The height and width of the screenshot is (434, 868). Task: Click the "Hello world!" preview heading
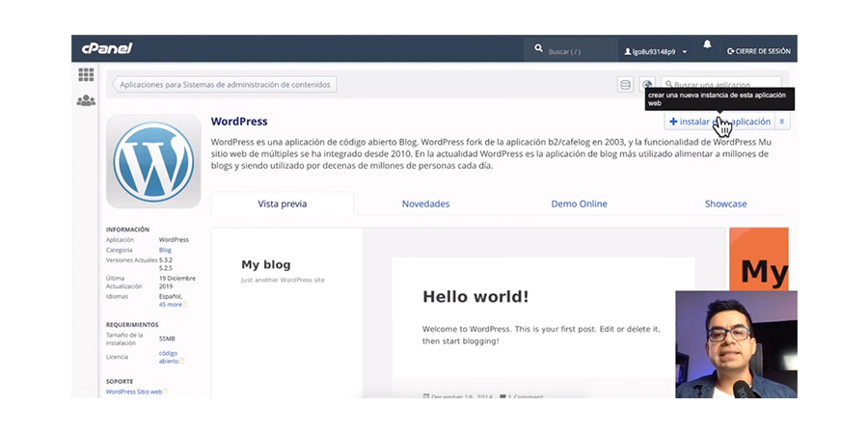point(475,297)
